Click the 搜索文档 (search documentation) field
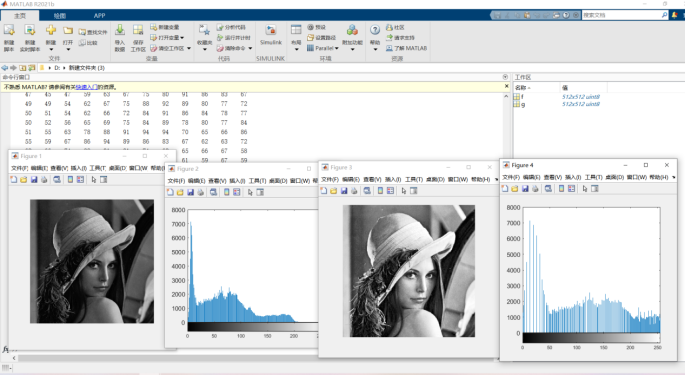The width and height of the screenshot is (686, 375). [622, 15]
